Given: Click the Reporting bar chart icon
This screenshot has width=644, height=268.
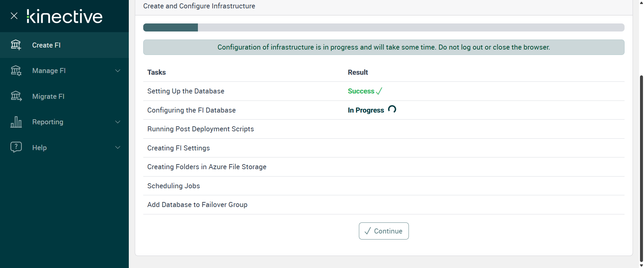Looking at the screenshot, I should [16, 122].
